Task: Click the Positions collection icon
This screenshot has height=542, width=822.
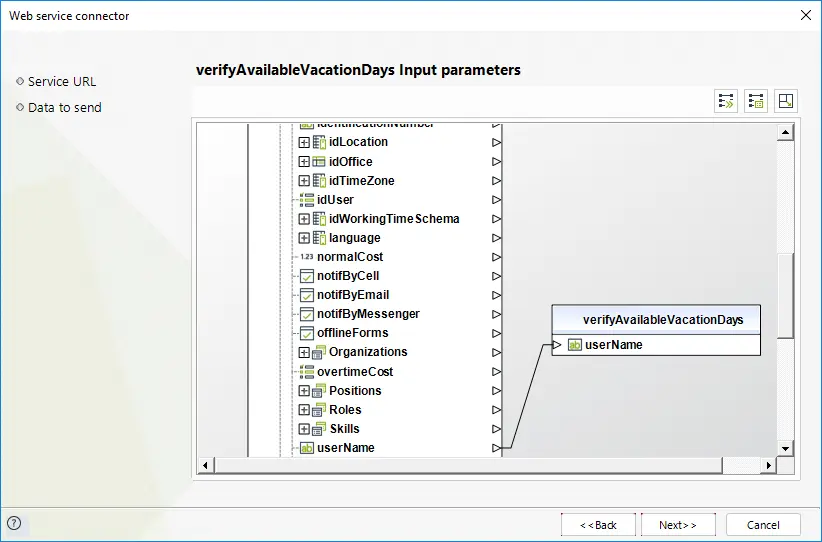Action: (x=319, y=391)
